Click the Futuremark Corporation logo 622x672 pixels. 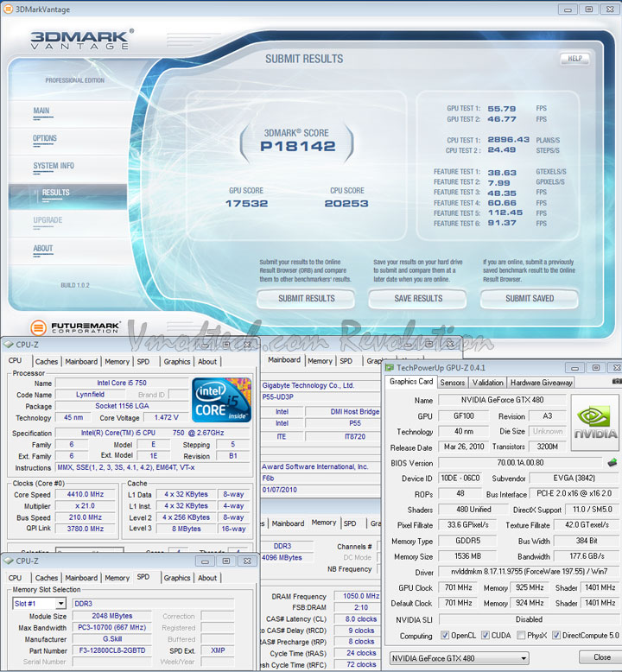(x=75, y=328)
